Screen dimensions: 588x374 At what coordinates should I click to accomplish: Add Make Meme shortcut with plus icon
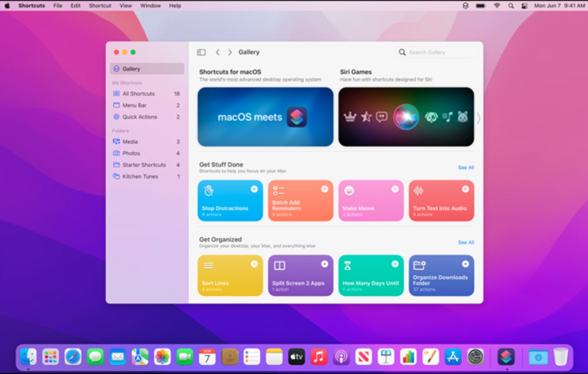point(395,189)
